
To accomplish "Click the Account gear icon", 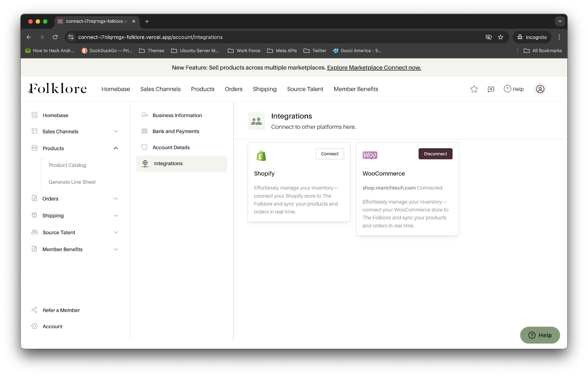I will [x=35, y=326].
